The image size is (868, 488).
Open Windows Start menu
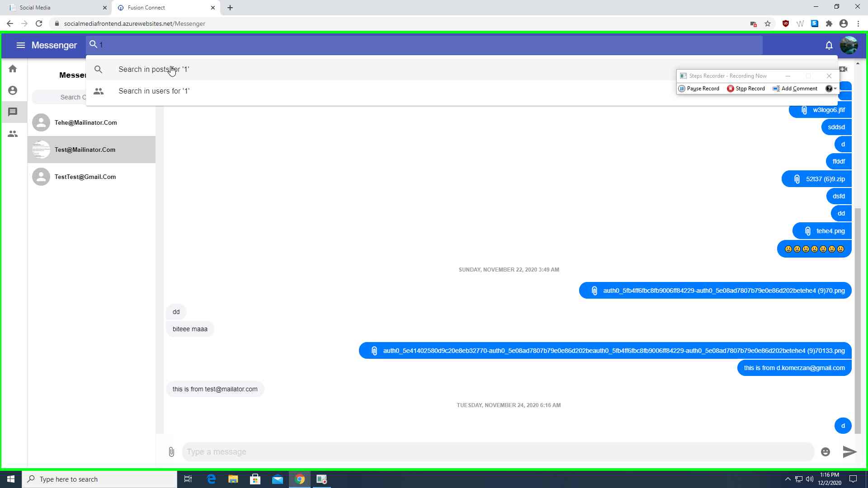pos(11,479)
